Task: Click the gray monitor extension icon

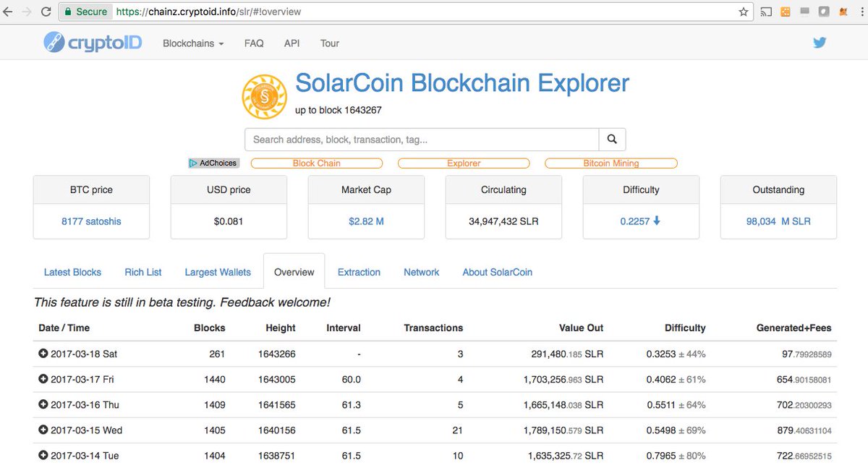Action: pyautogui.click(x=804, y=12)
